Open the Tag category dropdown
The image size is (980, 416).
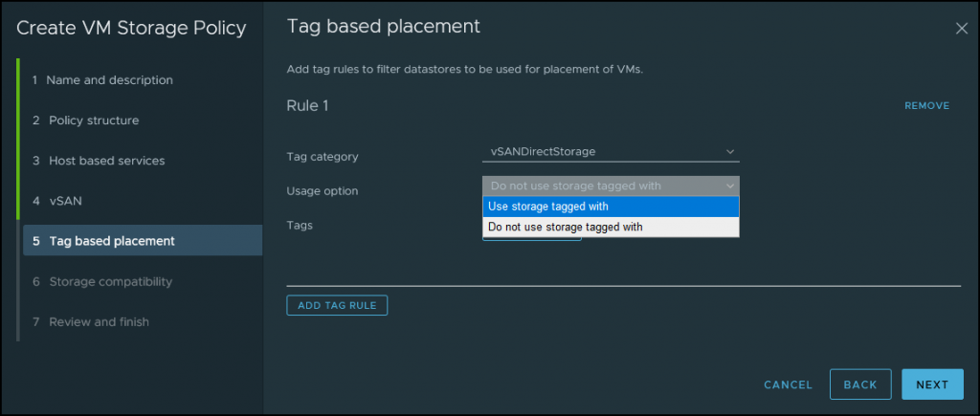[x=611, y=152]
